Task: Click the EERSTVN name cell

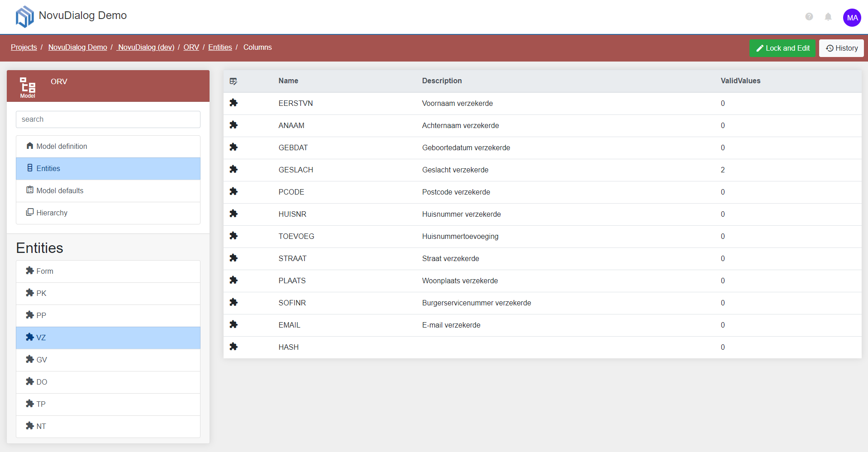Action: click(296, 103)
